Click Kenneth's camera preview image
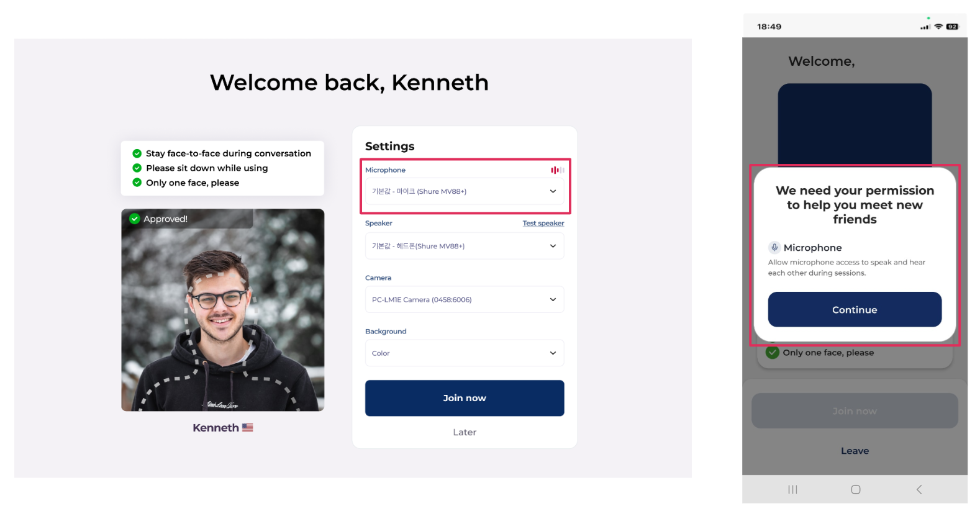Screen dimensions: 980x516 [222, 310]
